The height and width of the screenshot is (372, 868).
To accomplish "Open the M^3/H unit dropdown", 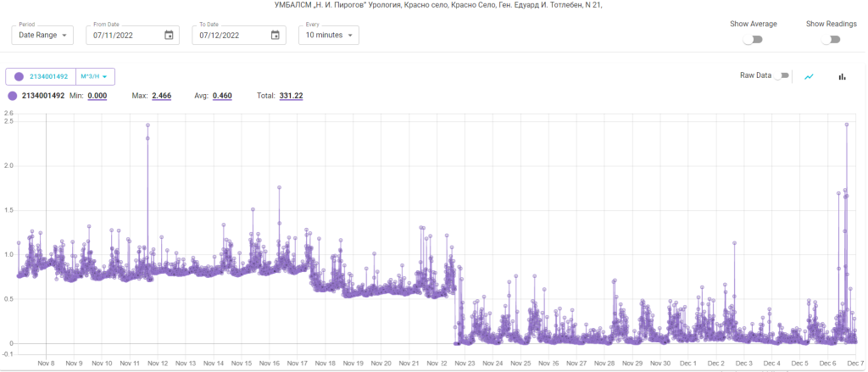I will [x=95, y=77].
